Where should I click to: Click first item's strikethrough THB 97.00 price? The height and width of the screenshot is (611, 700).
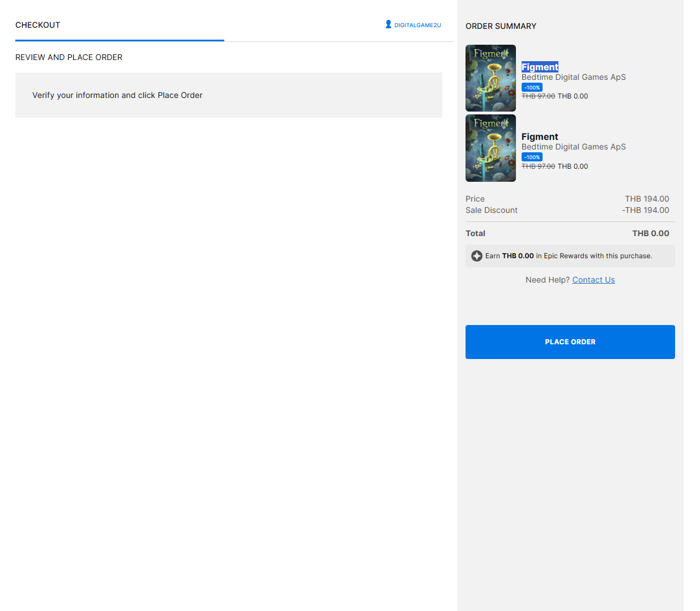[538, 96]
